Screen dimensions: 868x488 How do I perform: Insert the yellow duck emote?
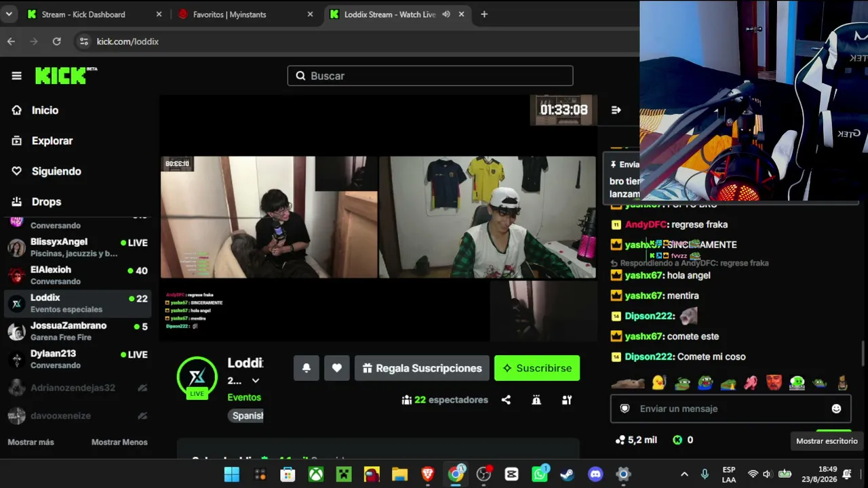pos(658,384)
